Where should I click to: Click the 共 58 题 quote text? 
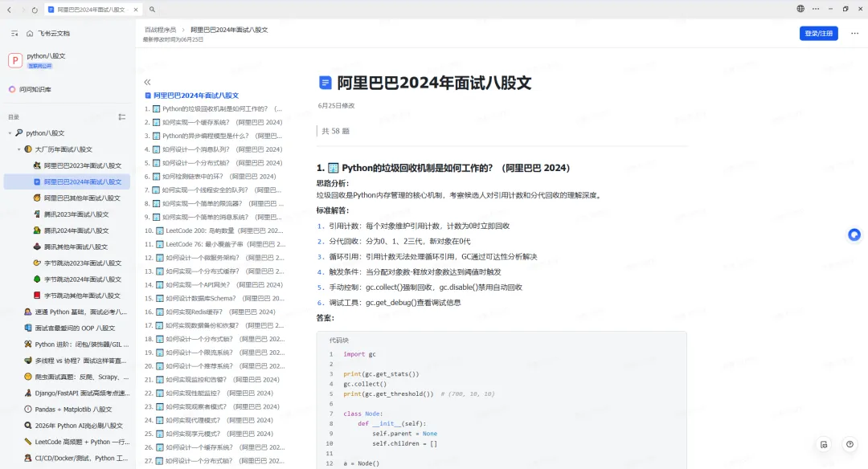point(335,131)
